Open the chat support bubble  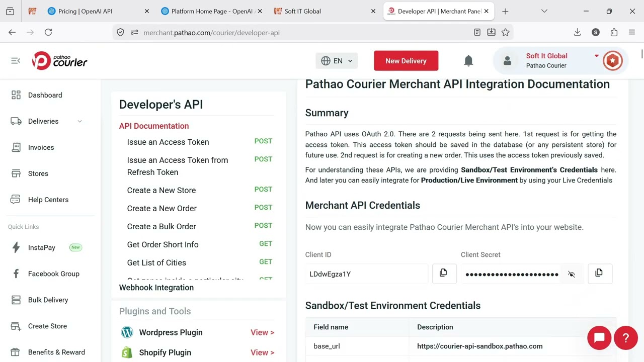click(599, 338)
